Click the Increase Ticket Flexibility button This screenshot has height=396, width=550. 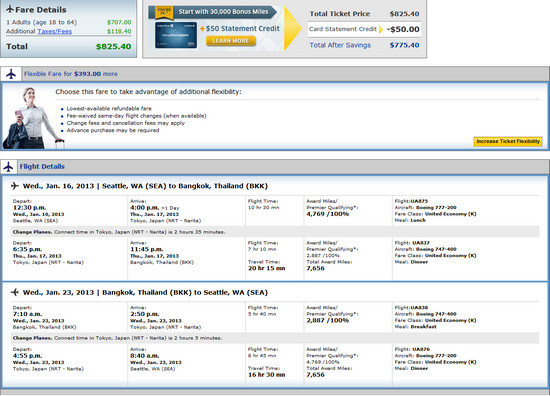pos(508,141)
